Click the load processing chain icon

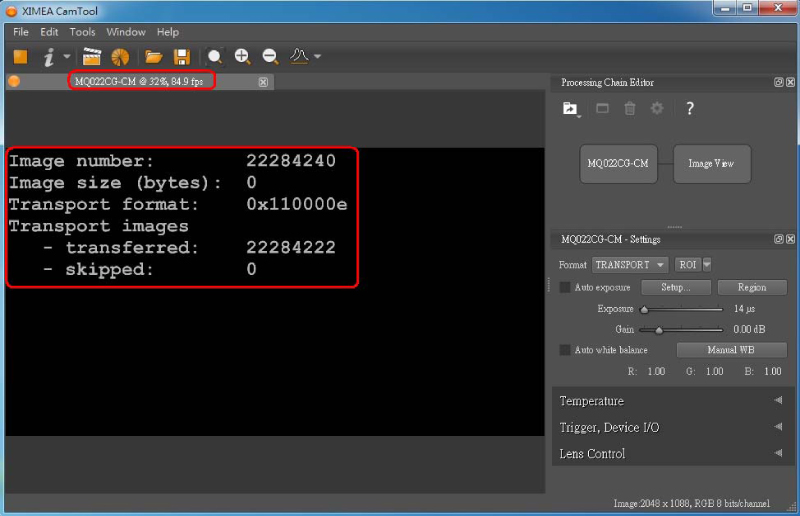(570, 109)
